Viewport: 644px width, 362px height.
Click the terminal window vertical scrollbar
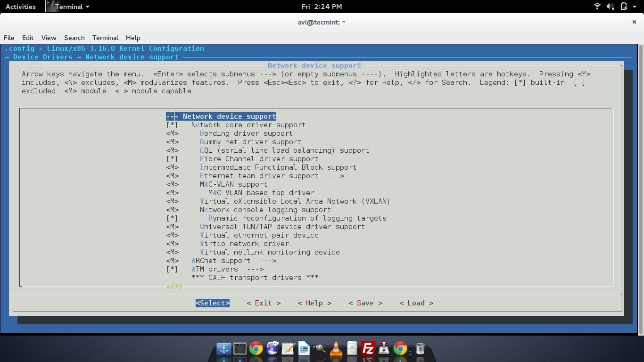tap(641, 189)
